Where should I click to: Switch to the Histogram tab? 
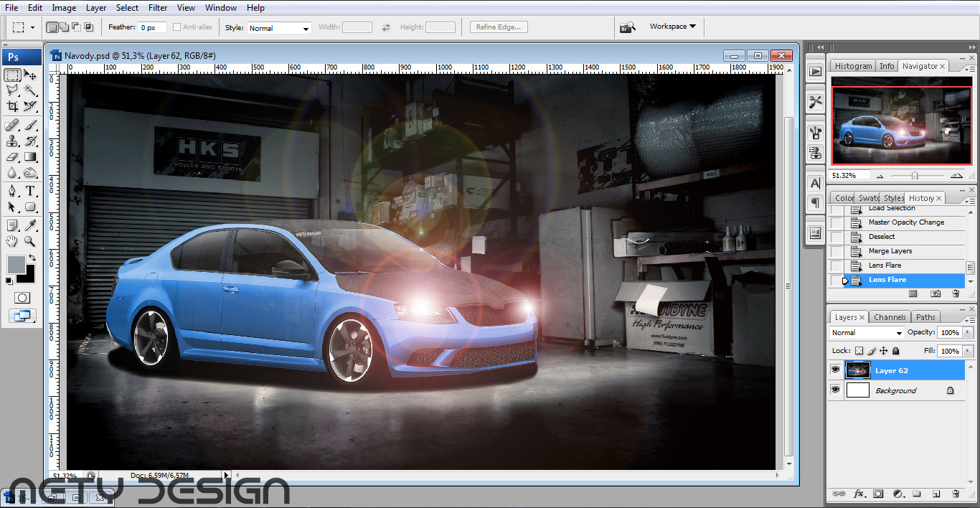pyautogui.click(x=853, y=66)
